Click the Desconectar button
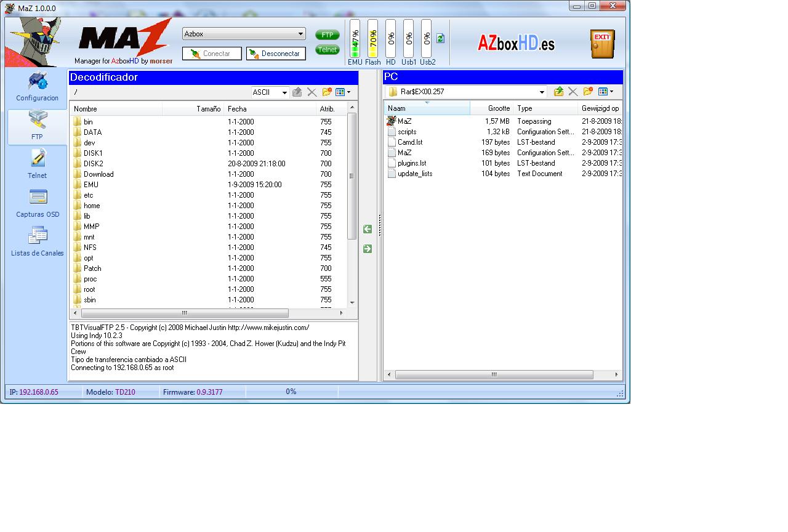The width and height of the screenshot is (788, 532). click(276, 54)
